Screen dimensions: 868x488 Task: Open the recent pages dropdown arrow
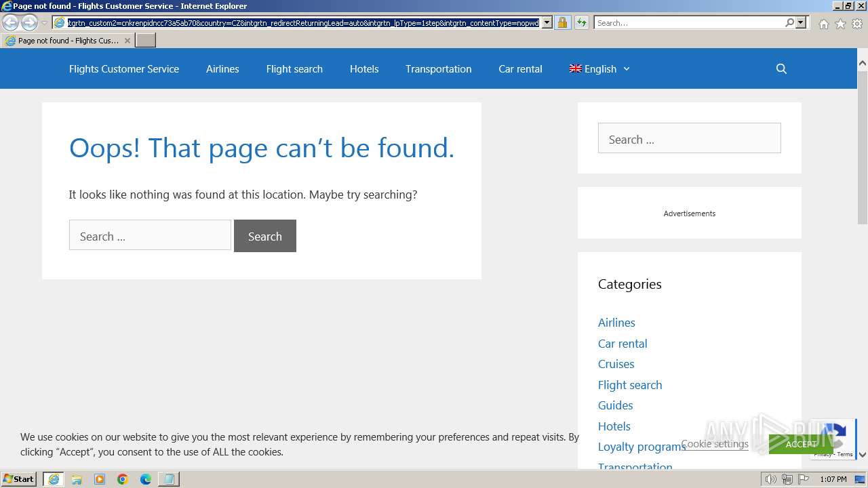point(44,23)
